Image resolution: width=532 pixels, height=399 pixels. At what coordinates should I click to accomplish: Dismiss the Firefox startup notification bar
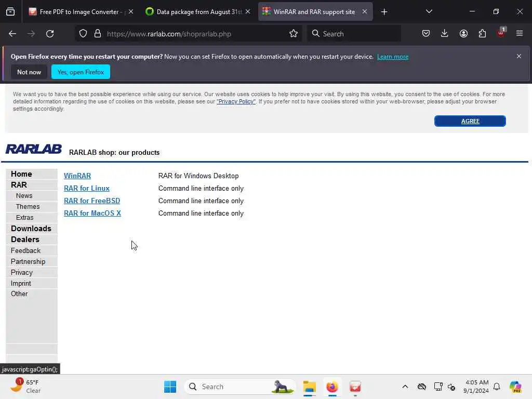[x=519, y=56]
